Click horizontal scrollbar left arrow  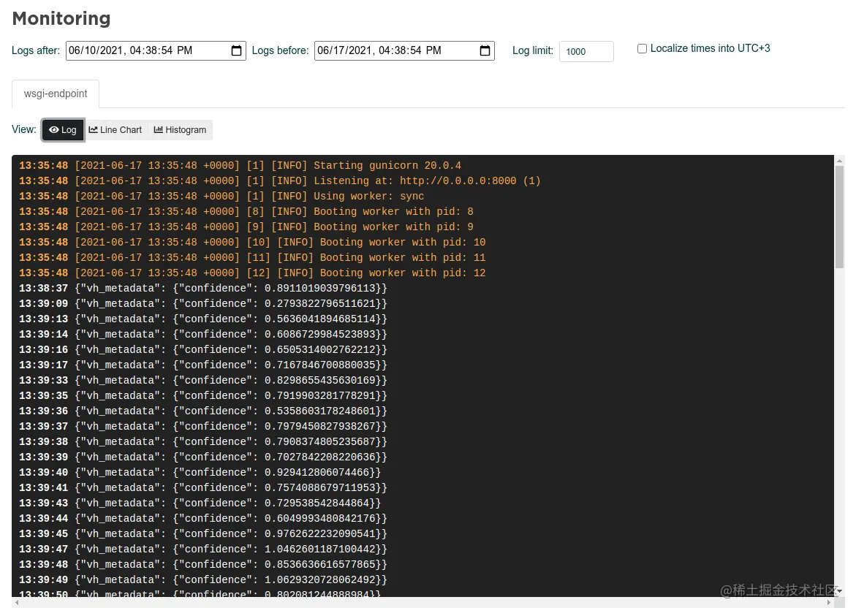pos(17,602)
